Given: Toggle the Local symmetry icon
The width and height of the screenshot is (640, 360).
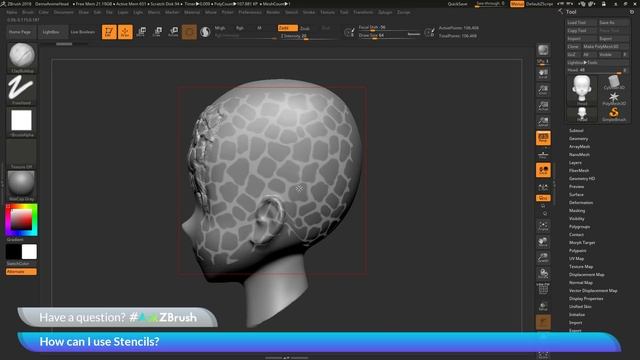Looking at the screenshot, I should click(x=543, y=170).
